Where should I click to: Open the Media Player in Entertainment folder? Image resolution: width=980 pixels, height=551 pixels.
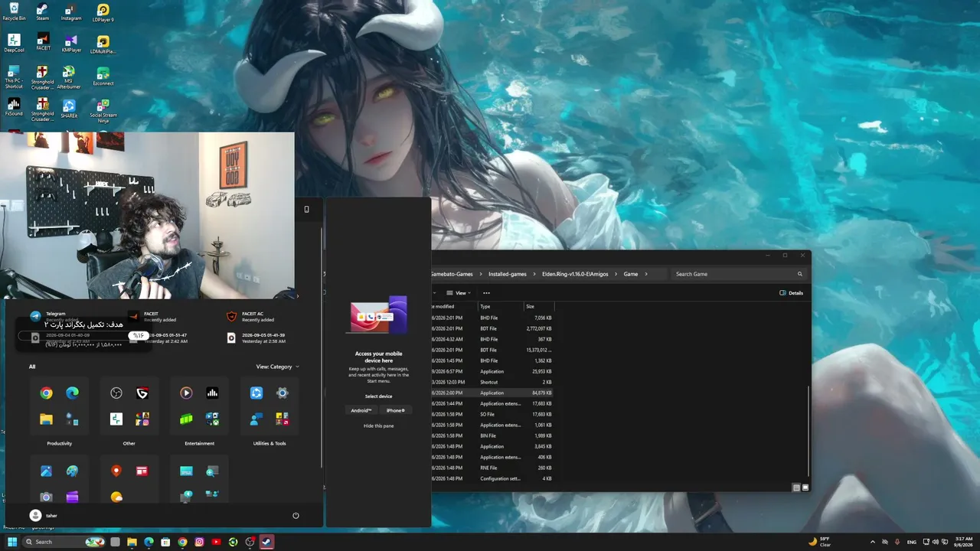click(x=186, y=393)
